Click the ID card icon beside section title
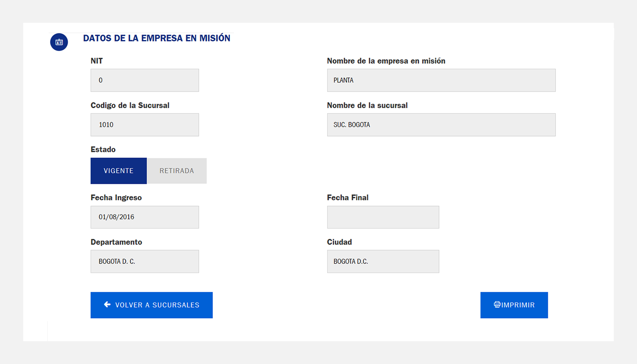Screen dimensions: 637x364 click(x=59, y=42)
